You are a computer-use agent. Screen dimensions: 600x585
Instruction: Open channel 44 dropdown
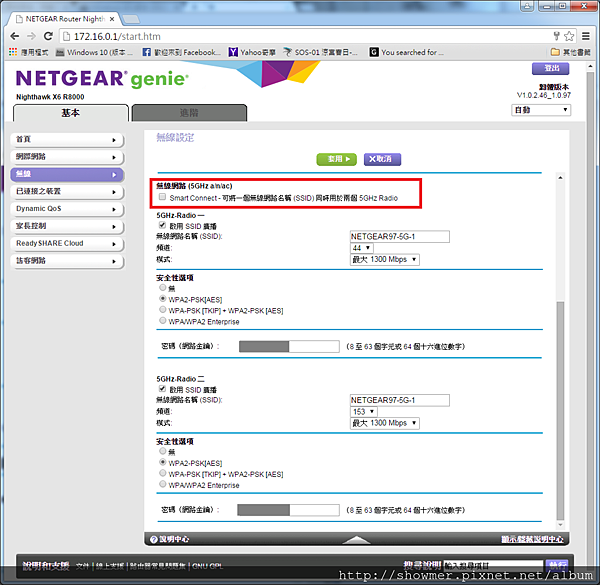[362, 248]
